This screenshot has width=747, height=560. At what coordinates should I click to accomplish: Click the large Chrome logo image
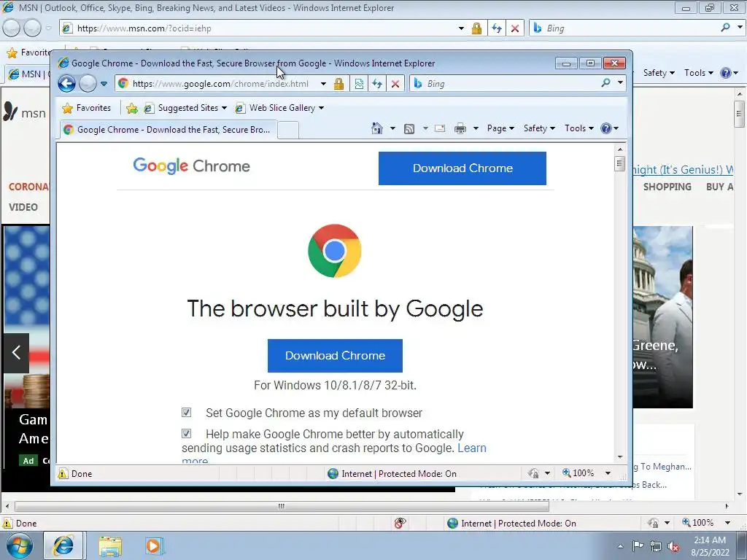[x=335, y=251]
